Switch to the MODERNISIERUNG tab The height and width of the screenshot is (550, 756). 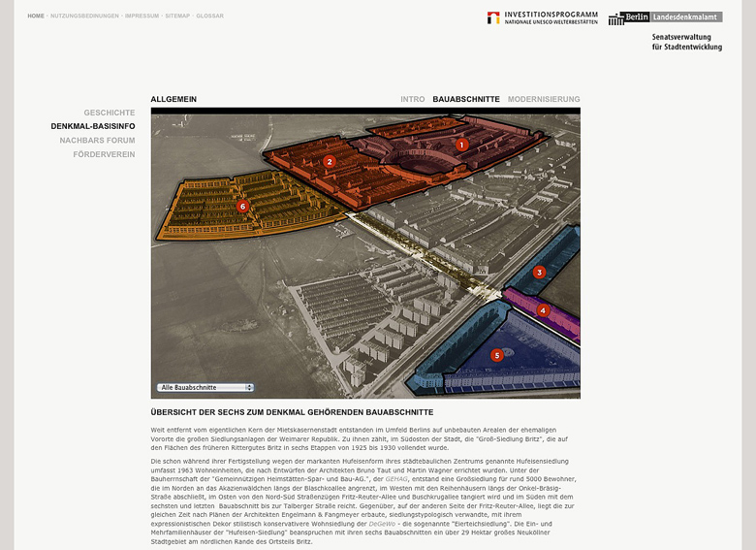[x=544, y=99]
